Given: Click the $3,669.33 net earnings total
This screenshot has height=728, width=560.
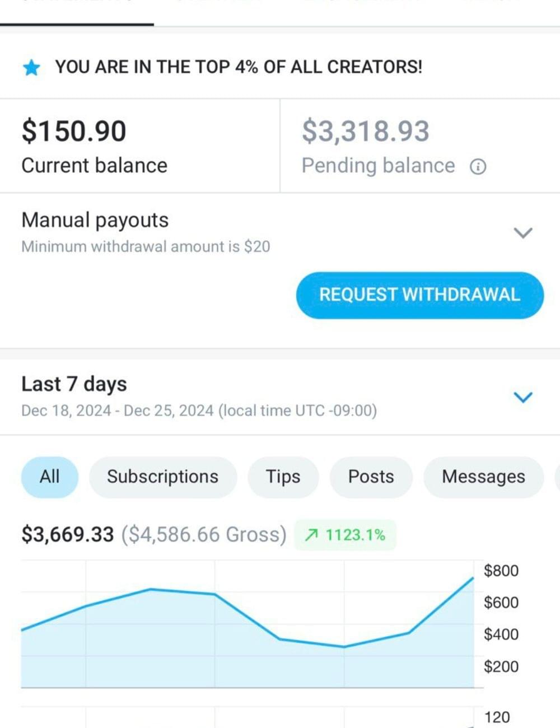Looking at the screenshot, I should (x=67, y=534).
